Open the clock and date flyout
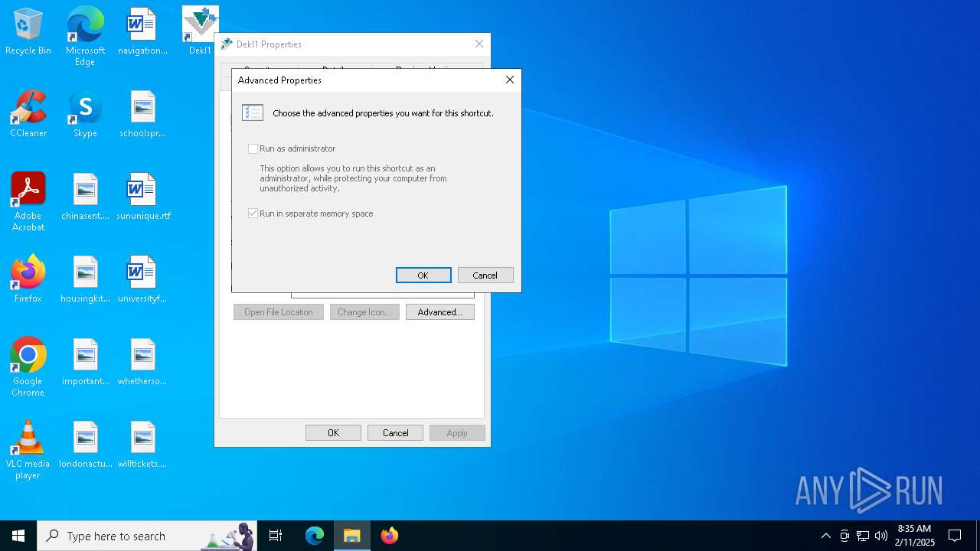This screenshot has width=980, height=551. [914, 536]
